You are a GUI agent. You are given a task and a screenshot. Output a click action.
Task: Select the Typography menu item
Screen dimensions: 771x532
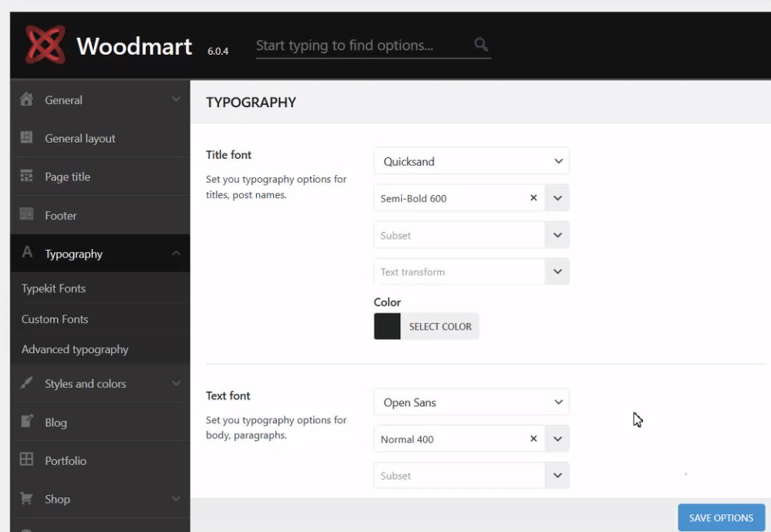(x=100, y=254)
